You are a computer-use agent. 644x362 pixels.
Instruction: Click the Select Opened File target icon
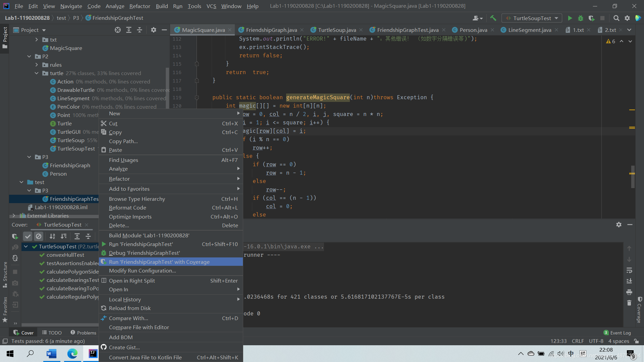pos(117,30)
